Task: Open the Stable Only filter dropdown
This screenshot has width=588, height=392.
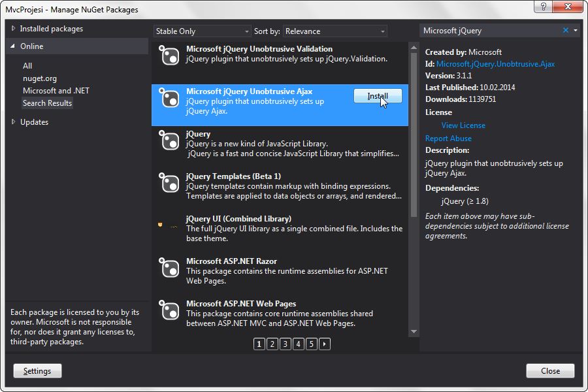Action: coord(202,31)
